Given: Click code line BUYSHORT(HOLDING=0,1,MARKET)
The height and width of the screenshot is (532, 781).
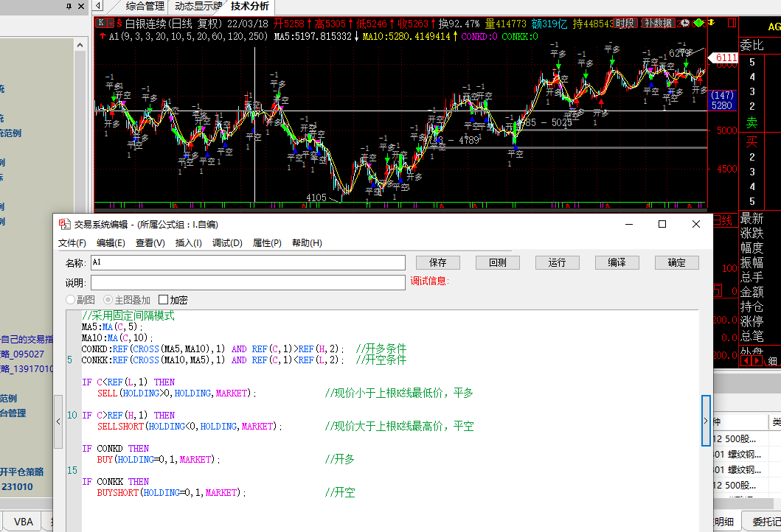Looking at the screenshot, I should pos(171,493).
